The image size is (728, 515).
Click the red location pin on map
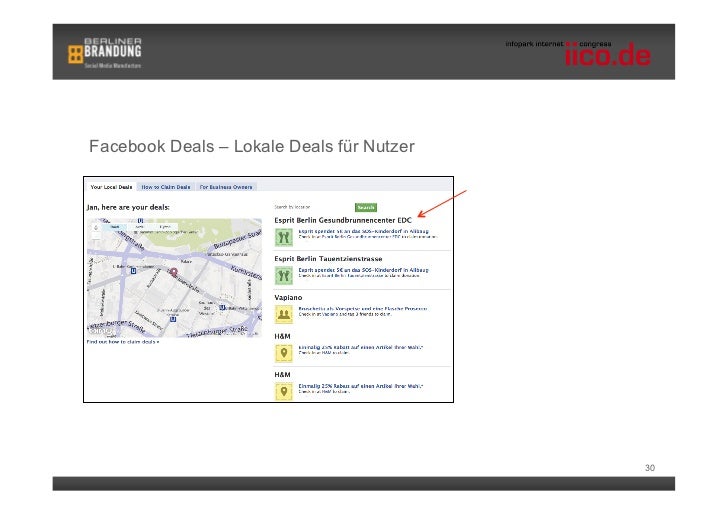click(x=174, y=272)
